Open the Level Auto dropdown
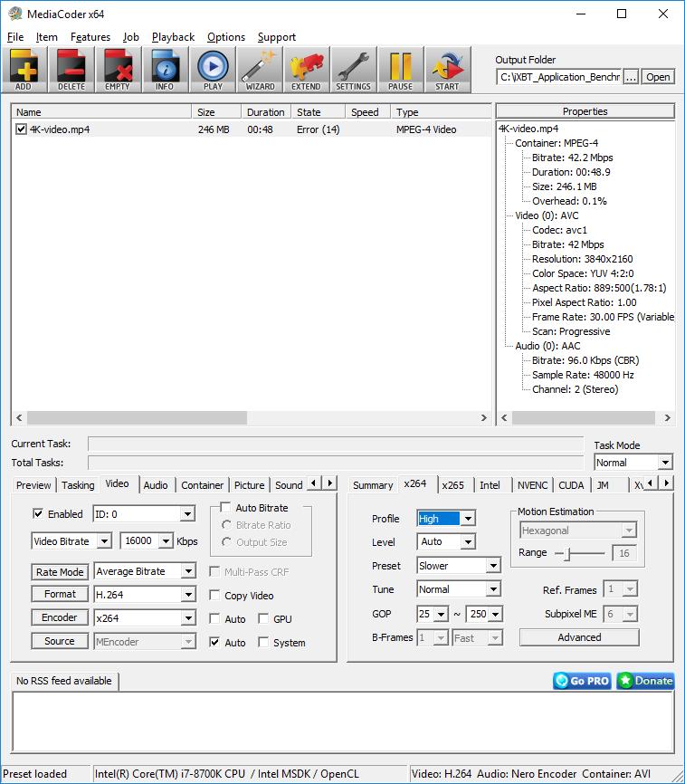Image resolution: width=685 pixels, height=784 pixels. (x=446, y=541)
